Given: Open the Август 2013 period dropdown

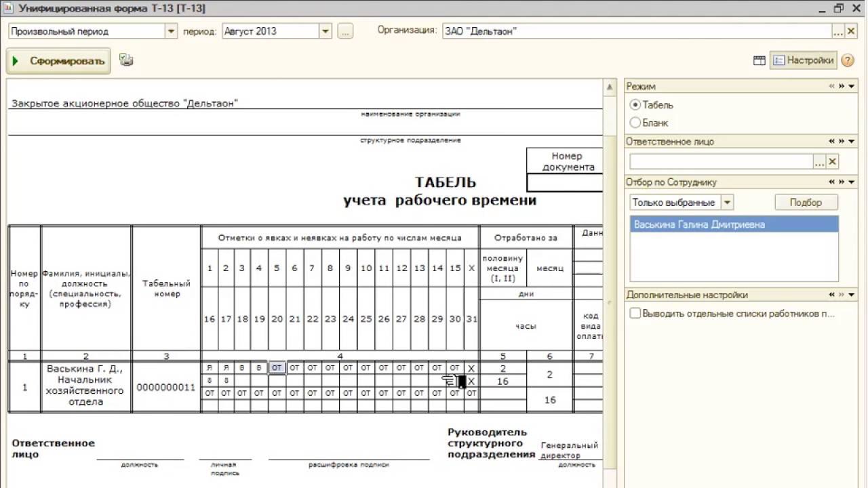Looking at the screenshot, I should (x=325, y=31).
